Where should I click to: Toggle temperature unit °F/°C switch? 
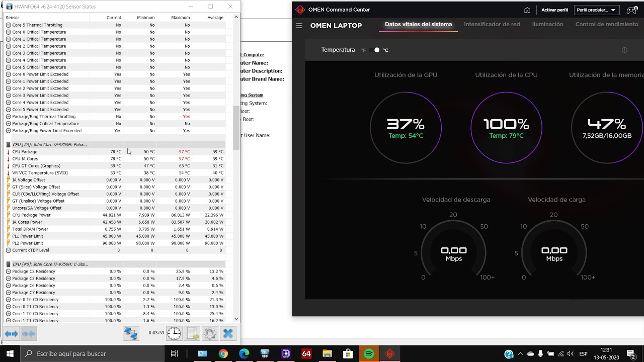point(375,50)
